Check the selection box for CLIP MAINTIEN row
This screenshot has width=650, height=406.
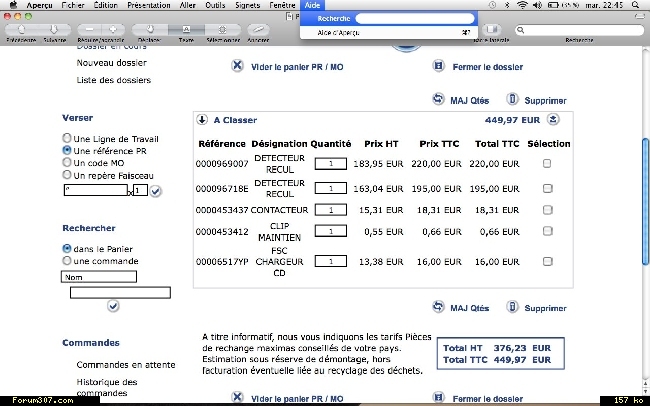[548, 231]
